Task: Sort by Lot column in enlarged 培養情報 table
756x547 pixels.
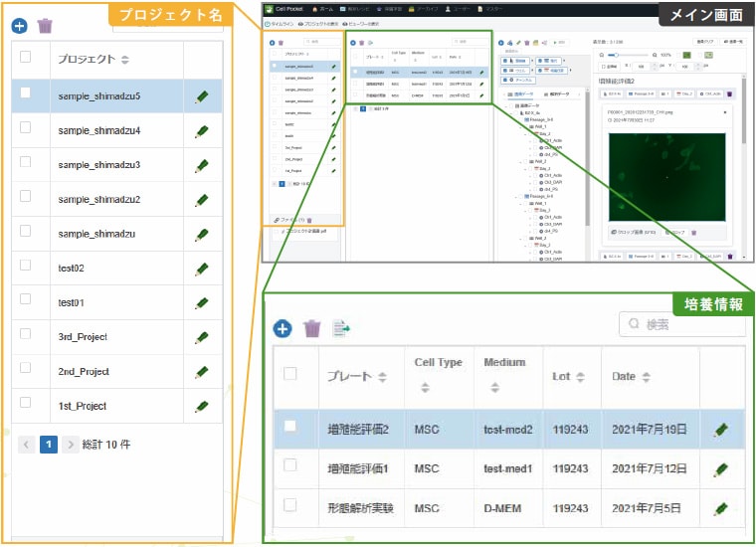Action: [581, 377]
